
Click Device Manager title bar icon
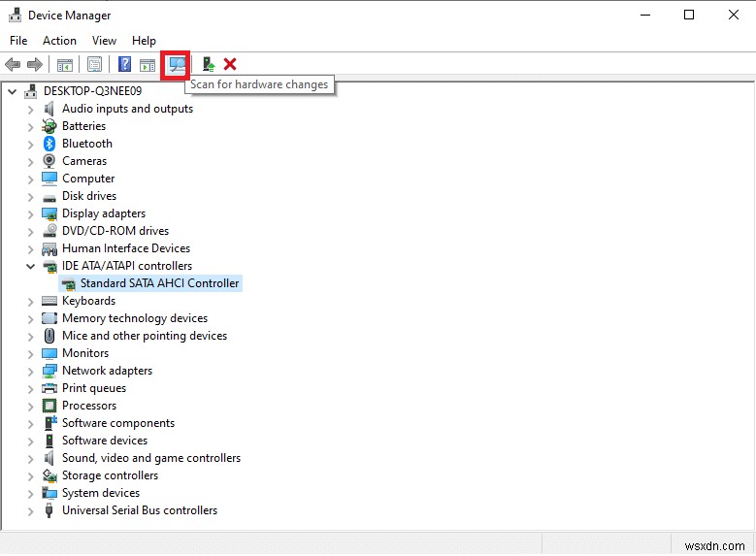tap(15, 16)
